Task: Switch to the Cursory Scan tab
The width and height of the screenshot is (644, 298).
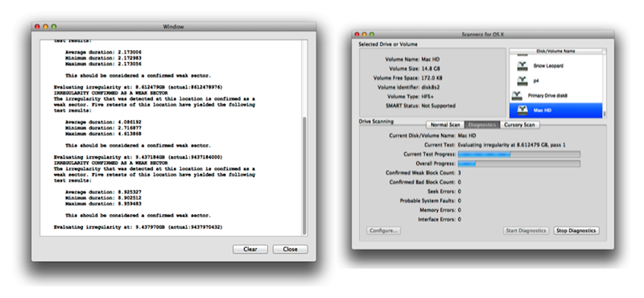Action: pyautogui.click(x=519, y=125)
